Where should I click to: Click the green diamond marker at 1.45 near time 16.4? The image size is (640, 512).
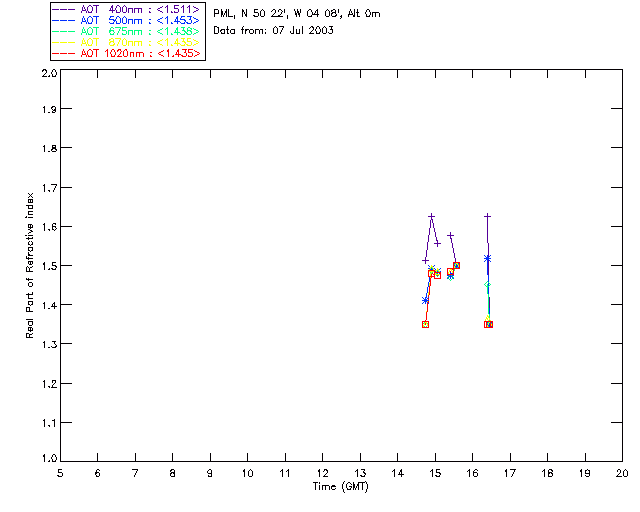pyautogui.click(x=487, y=285)
